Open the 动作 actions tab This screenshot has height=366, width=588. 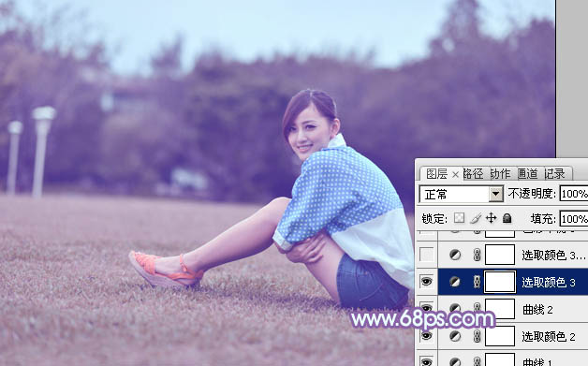(x=500, y=173)
